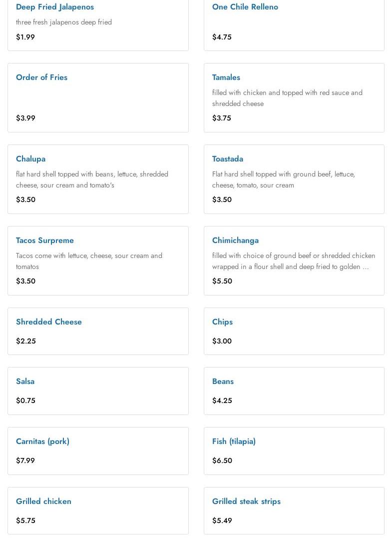
Task: Open the Beans side item
Action: [223, 381]
